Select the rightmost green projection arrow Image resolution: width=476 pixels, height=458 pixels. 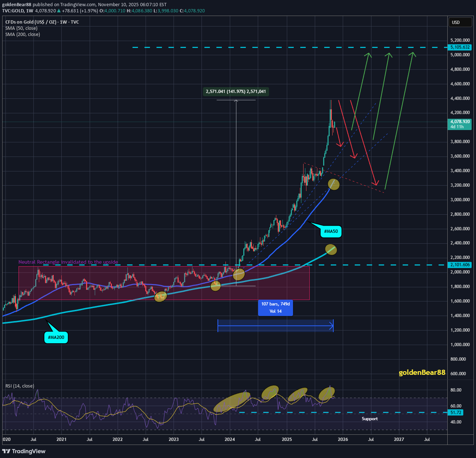click(399, 121)
